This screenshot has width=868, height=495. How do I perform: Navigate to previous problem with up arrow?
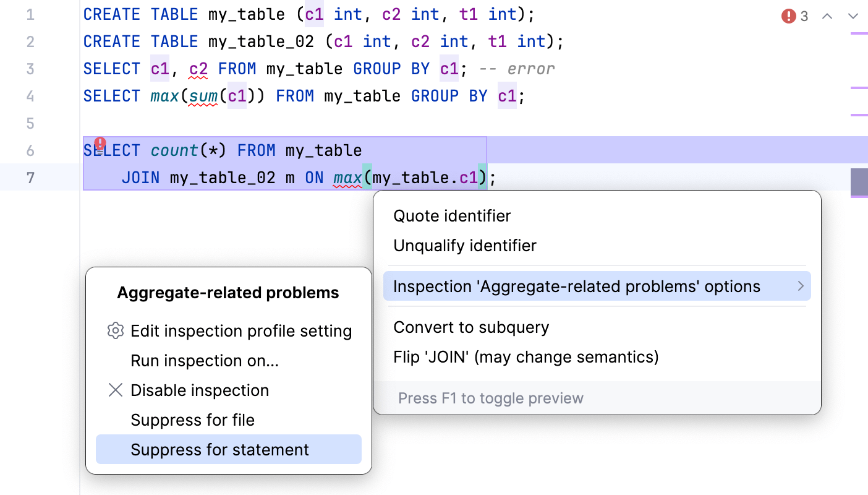tap(827, 16)
